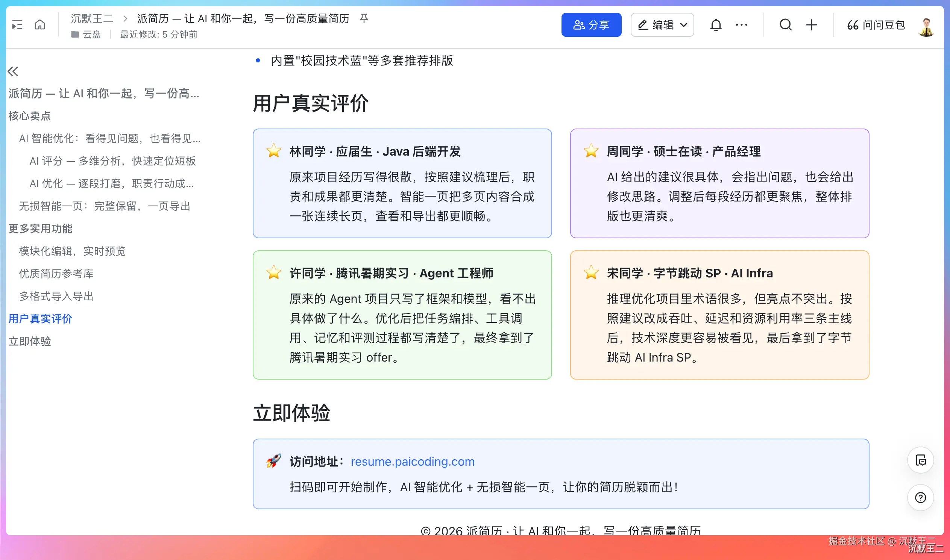Jump to outline item 立即体验
Image resolution: width=950 pixels, height=560 pixels.
click(x=30, y=342)
